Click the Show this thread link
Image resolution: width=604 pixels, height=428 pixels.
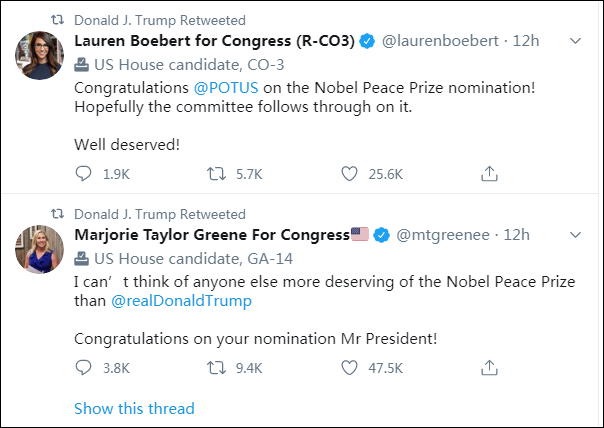[134, 408]
